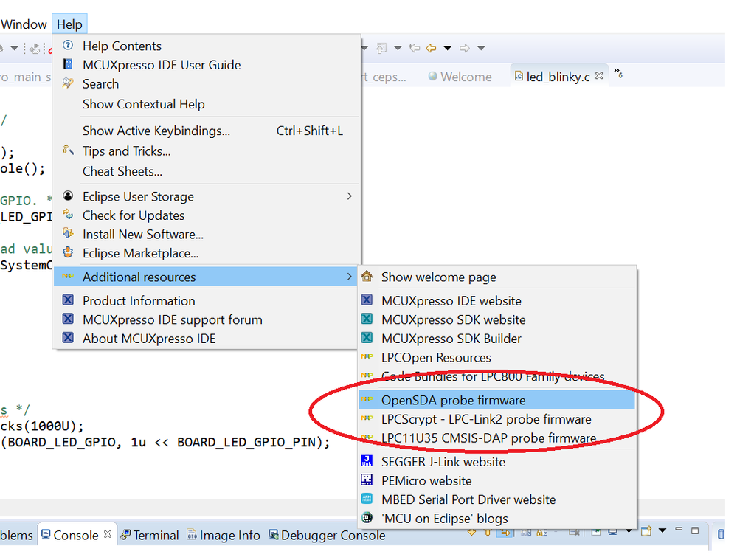
Task: Click the MBED Serial Port Driver icon
Action: [x=367, y=499]
